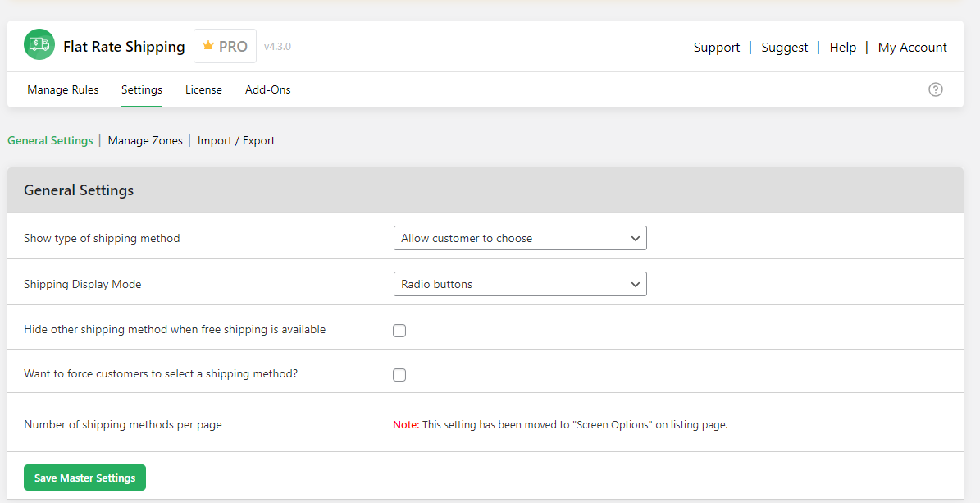Switch to the Manage Rules tab
This screenshot has height=503, width=980.
[x=63, y=89]
